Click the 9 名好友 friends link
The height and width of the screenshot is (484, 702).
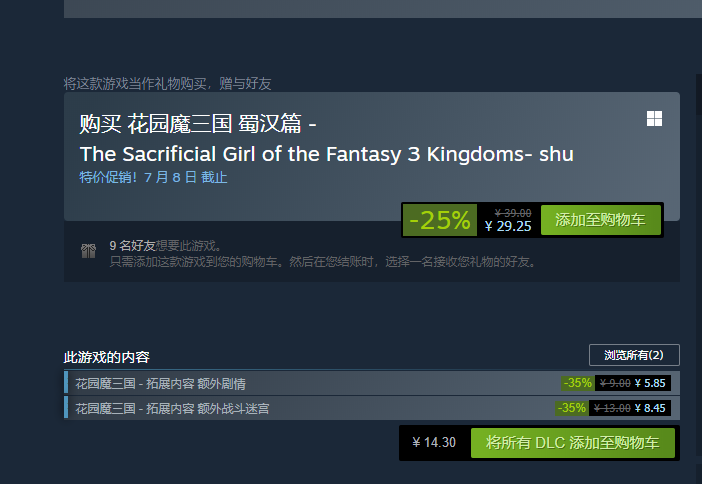point(132,245)
